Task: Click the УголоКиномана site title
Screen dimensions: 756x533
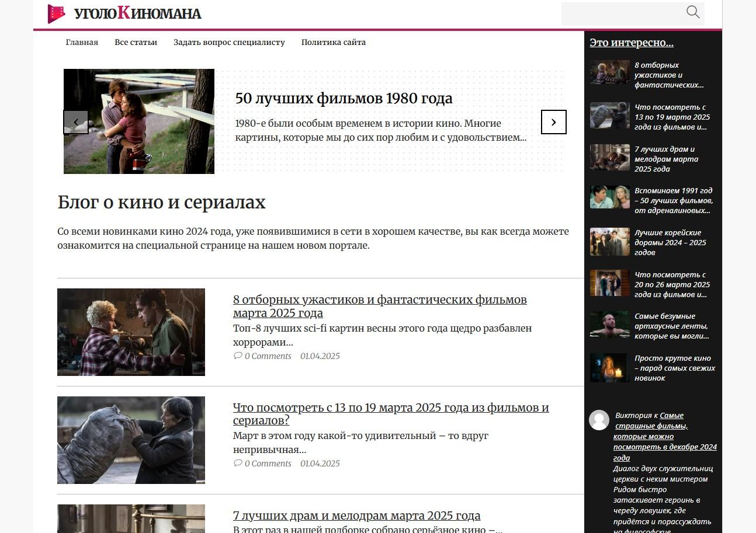Action: 138,13
